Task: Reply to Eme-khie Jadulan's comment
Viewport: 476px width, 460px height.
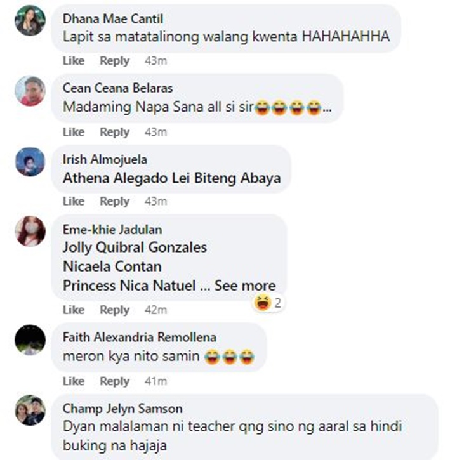Action: 115,310
